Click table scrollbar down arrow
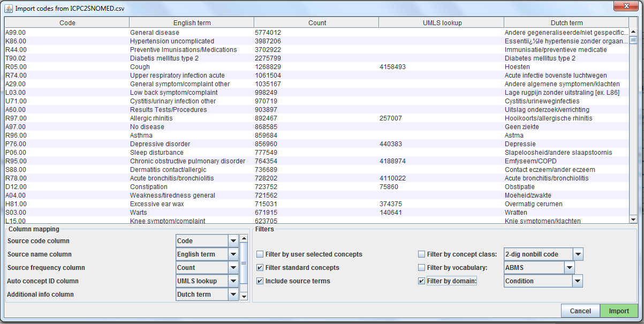 point(633,220)
